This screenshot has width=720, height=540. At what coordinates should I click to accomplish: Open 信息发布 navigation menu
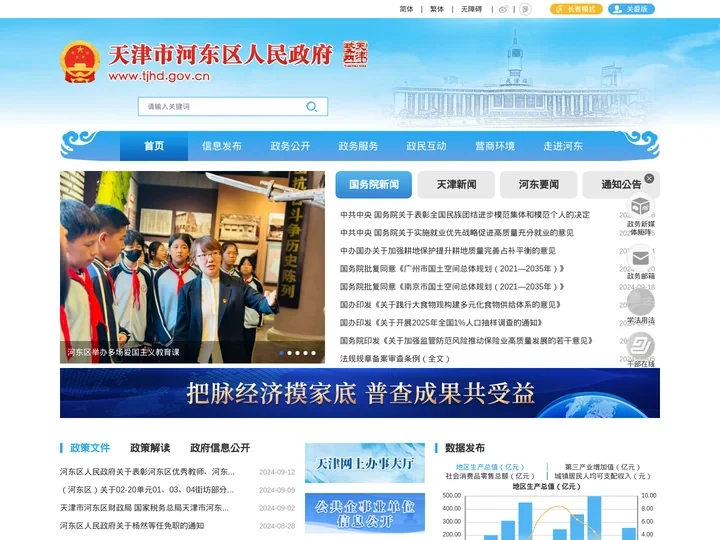point(222,146)
